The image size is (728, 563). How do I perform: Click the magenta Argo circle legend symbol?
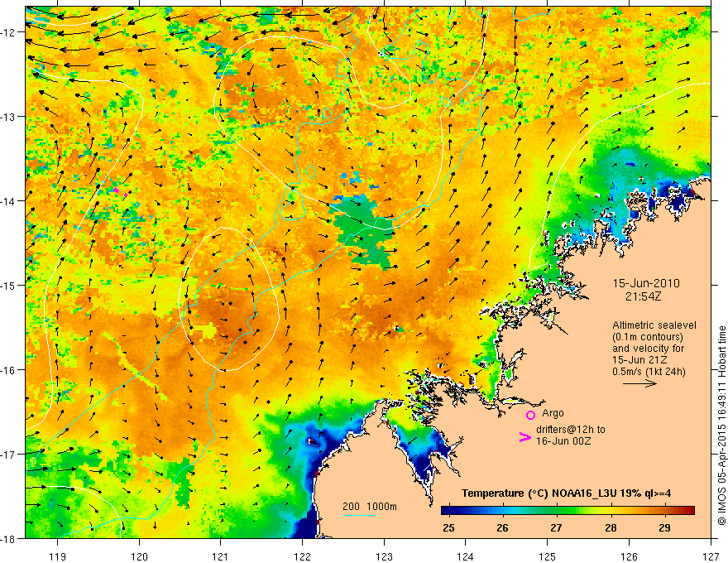530,415
